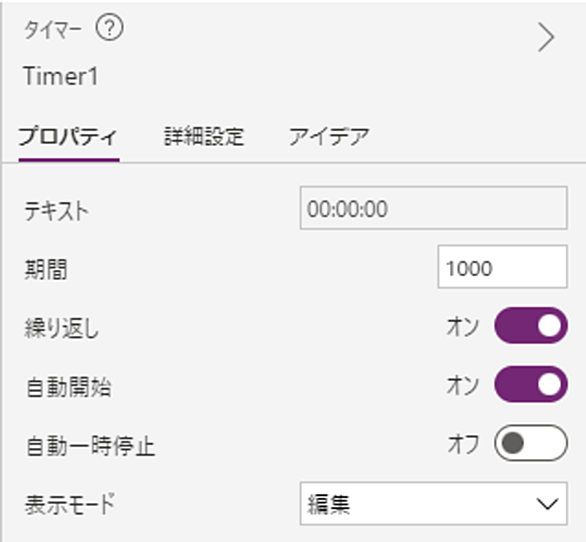Click the テキスト property label
This screenshot has width=586, height=542.
pyautogui.click(x=56, y=211)
